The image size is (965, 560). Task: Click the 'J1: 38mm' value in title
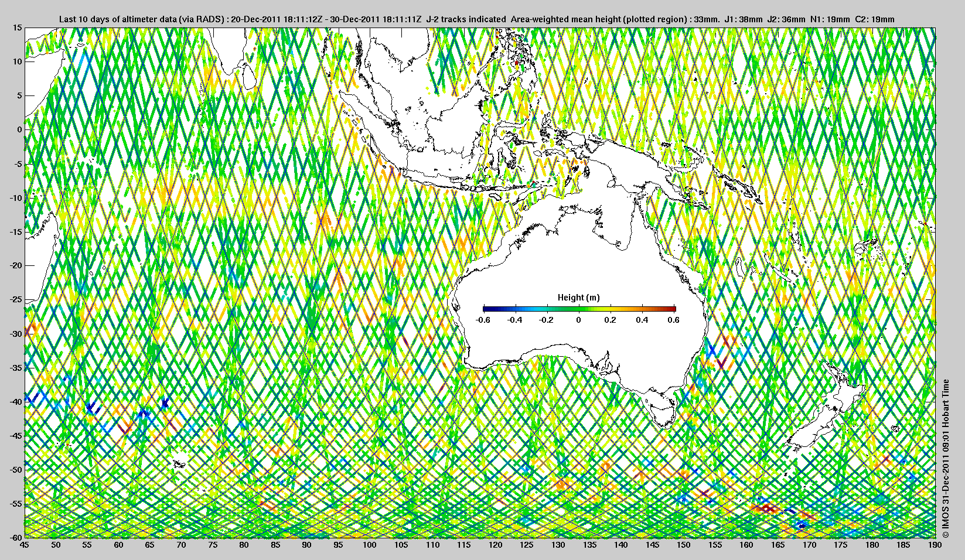pos(744,19)
